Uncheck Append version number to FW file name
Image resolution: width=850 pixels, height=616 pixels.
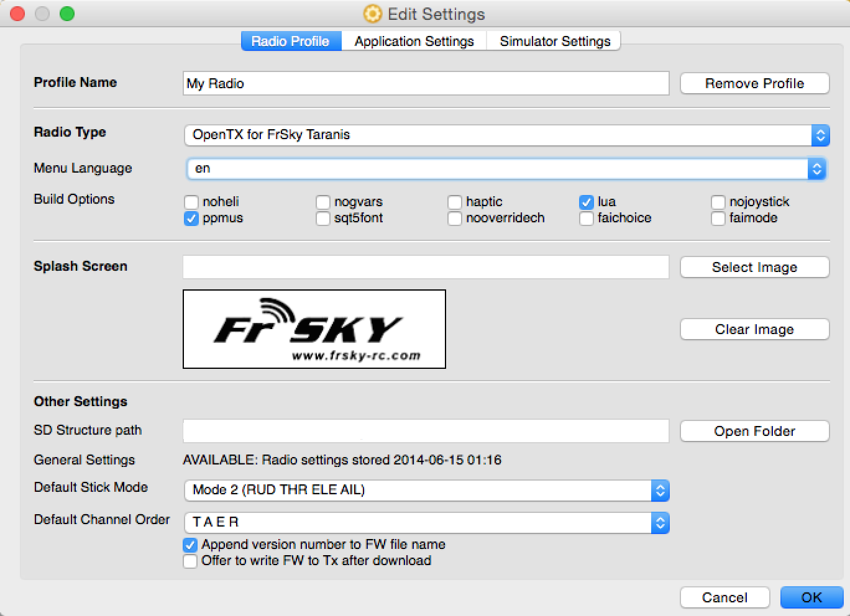click(x=190, y=545)
